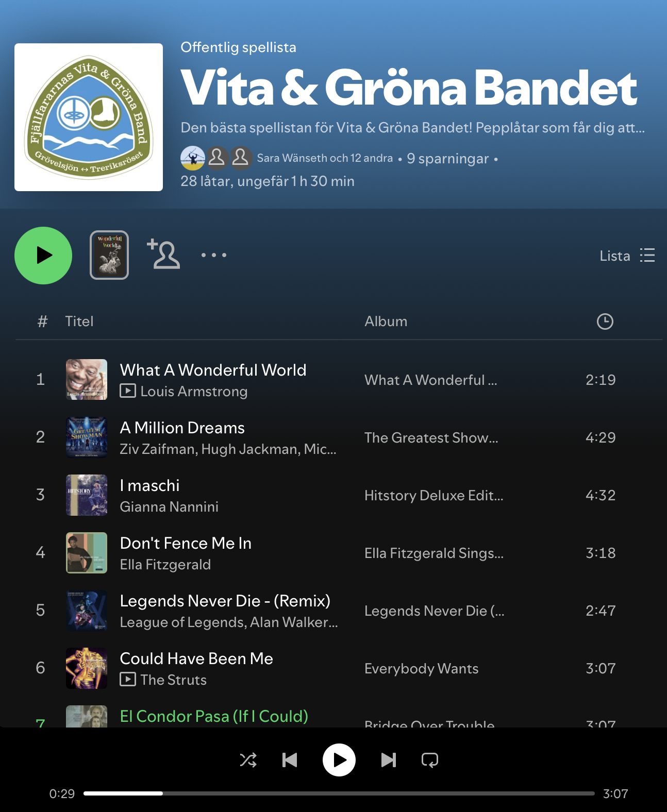
Task: Sort tracks by the Album column header
Action: click(386, 322)
